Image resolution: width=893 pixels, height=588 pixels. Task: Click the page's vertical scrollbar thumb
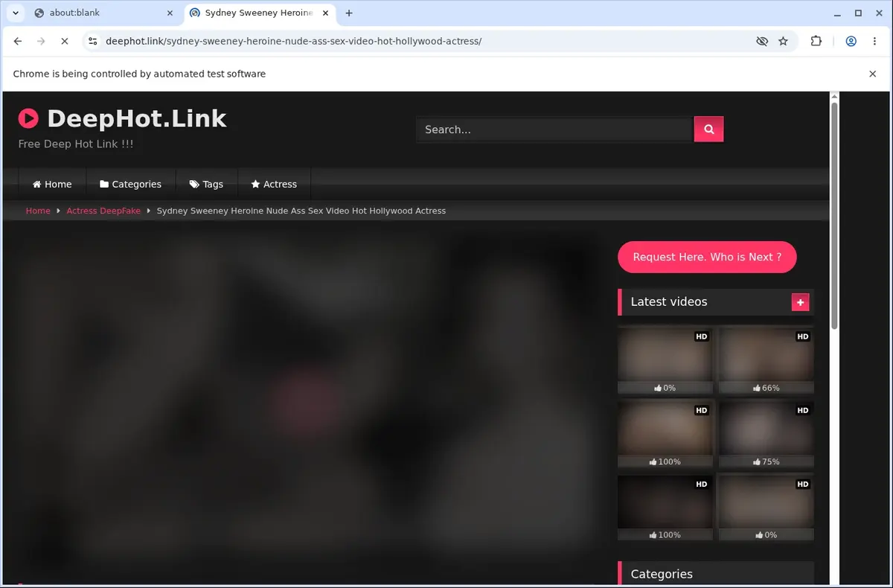834,216
